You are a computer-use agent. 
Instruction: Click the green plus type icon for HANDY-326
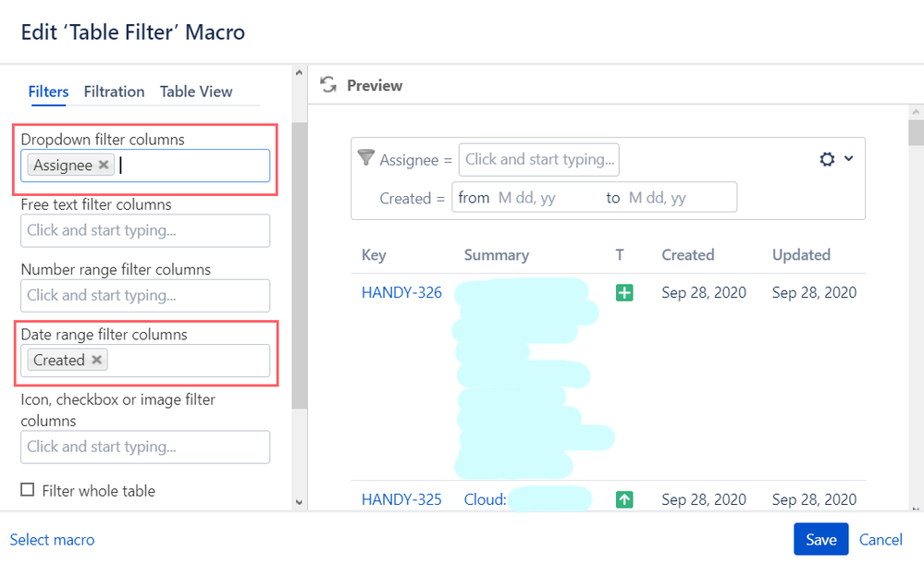coord(622,292)
